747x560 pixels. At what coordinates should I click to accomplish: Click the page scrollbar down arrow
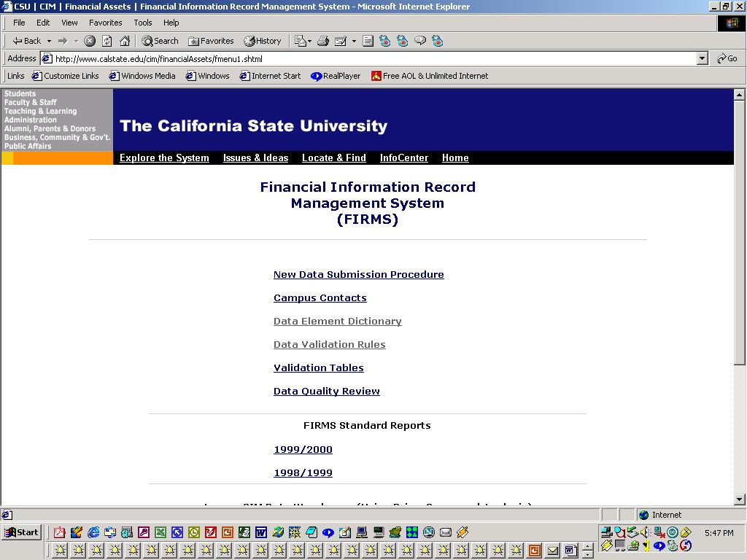[740, 499]
